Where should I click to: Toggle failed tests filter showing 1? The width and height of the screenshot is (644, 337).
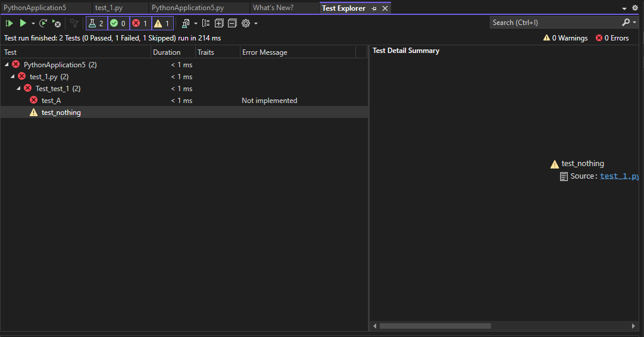[x=141, y=23]
